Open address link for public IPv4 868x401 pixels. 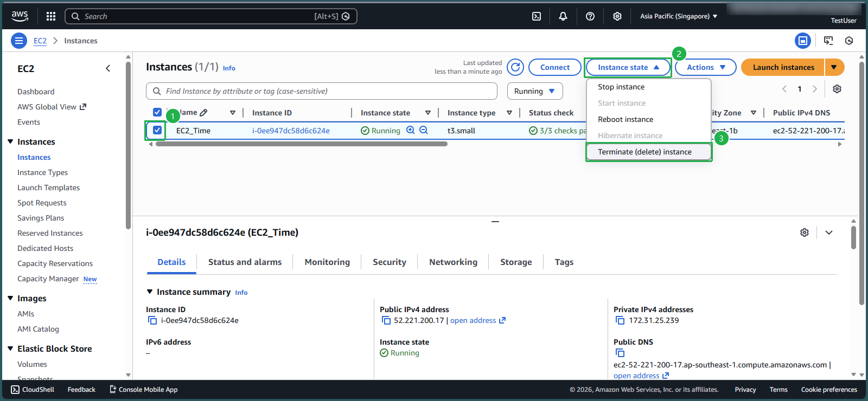478,320
